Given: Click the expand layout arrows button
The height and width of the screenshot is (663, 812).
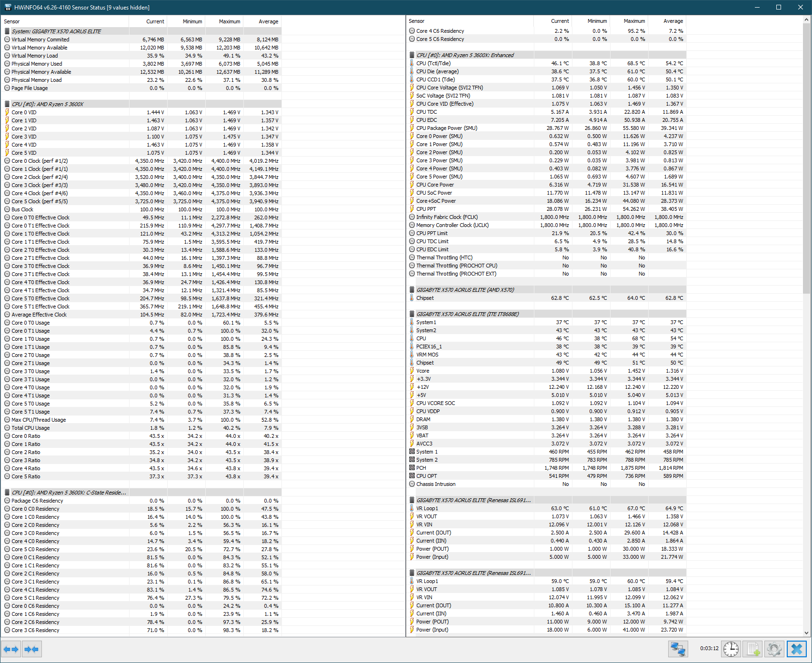Looking at the screenshot, I should pyautogui.click(x=11, y=649).
